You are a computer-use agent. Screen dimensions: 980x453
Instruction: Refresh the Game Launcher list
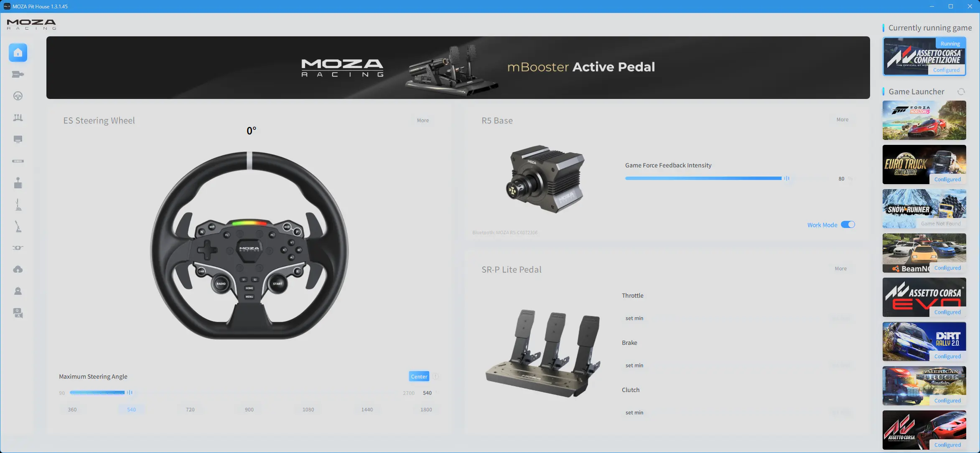[x=961, y=92]
